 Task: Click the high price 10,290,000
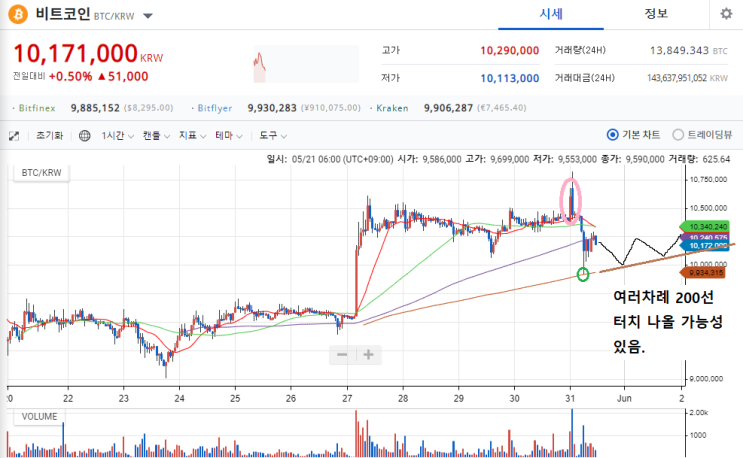click(509, 51)
